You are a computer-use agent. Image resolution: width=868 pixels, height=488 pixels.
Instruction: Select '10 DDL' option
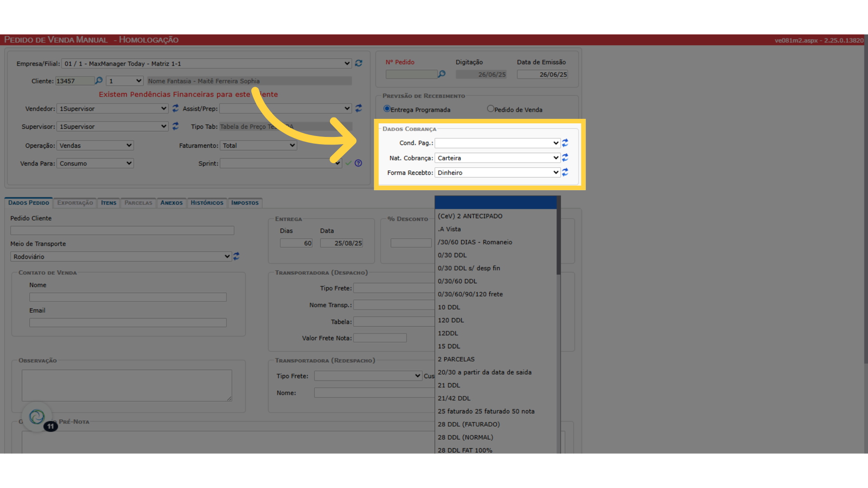tap(495, 307)
